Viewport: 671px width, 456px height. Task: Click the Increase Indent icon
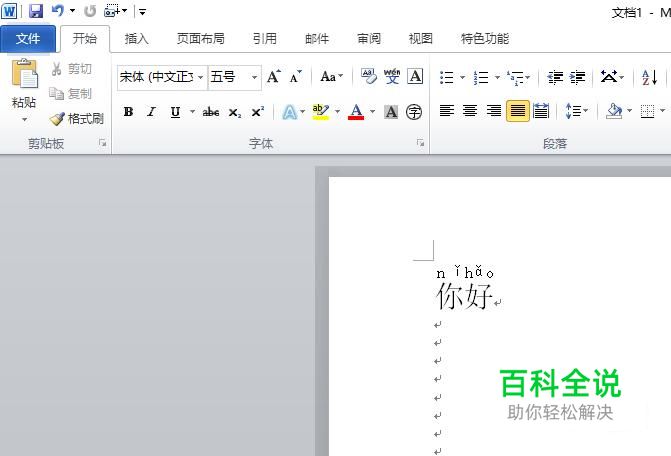[578, 77]
